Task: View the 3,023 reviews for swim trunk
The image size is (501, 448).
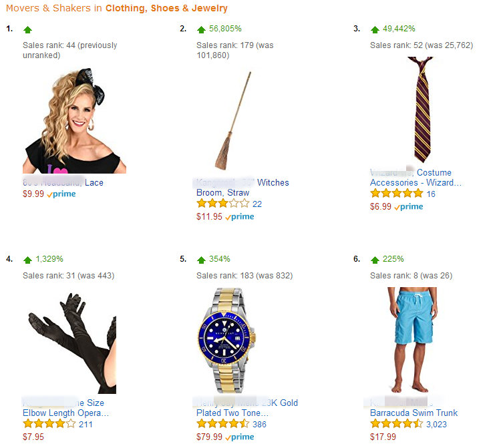Action: point(436,425)
